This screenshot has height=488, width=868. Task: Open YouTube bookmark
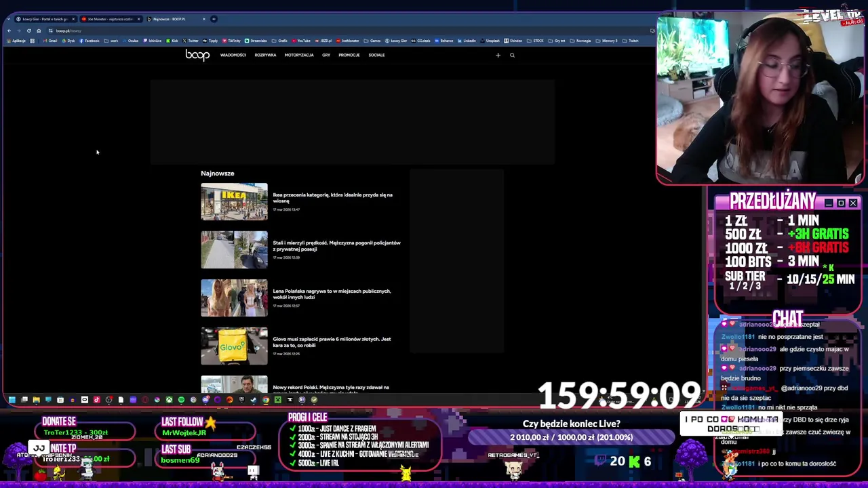pyautogui.click(x=300, y=41)
